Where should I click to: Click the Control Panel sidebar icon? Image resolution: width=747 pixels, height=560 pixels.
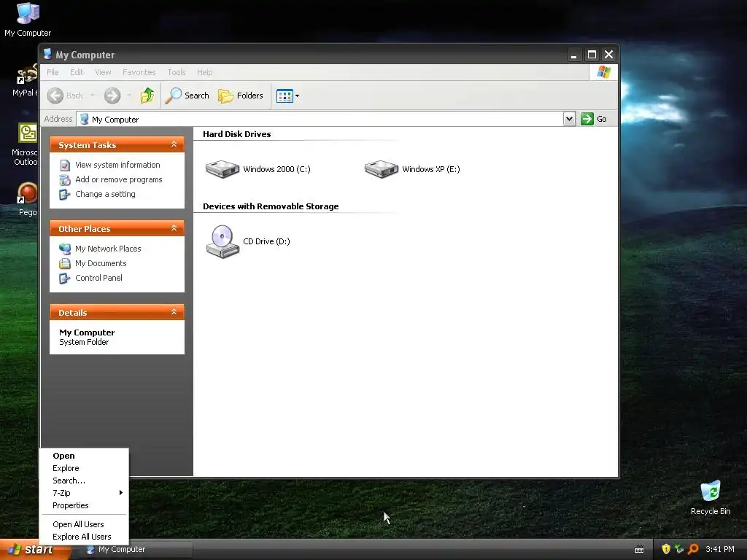click(x=65, y=279)
